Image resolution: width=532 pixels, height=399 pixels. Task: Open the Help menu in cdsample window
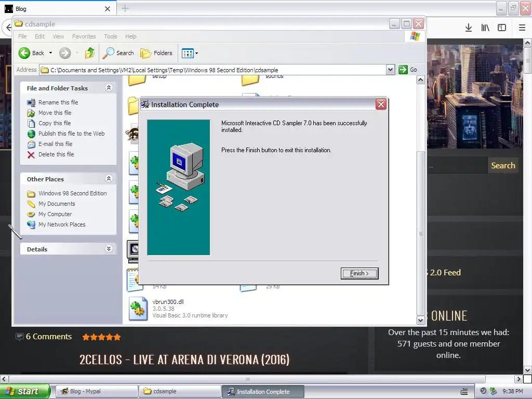[130, 36]
